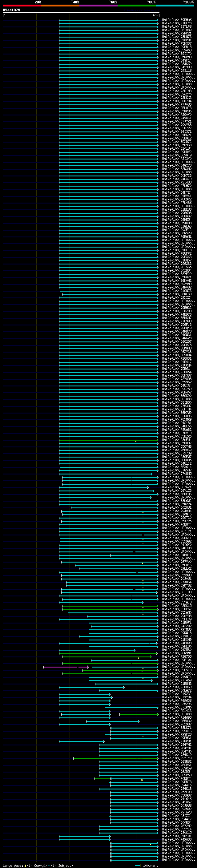Click UniRef100_B5X614 label
Image resolution: width=197 pixels, height=868 pixels.
pos(177,467)
